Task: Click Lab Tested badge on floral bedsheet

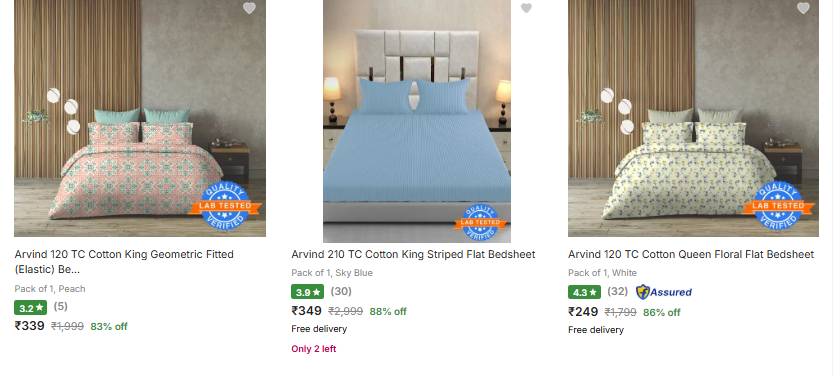Action: click(778, 206)
